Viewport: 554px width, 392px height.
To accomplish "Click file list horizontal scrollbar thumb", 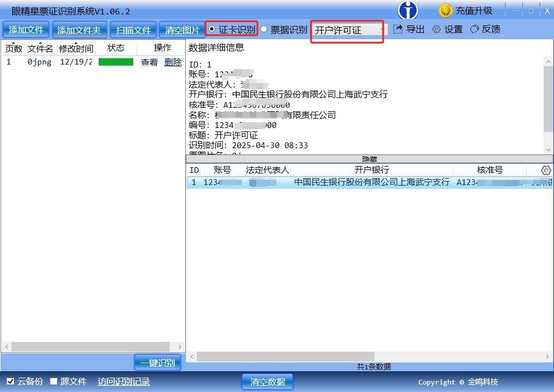I will click(x=91, y=346).
